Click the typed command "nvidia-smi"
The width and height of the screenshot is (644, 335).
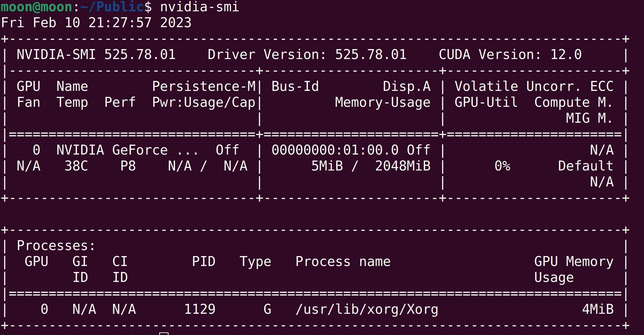click(200, 7)
